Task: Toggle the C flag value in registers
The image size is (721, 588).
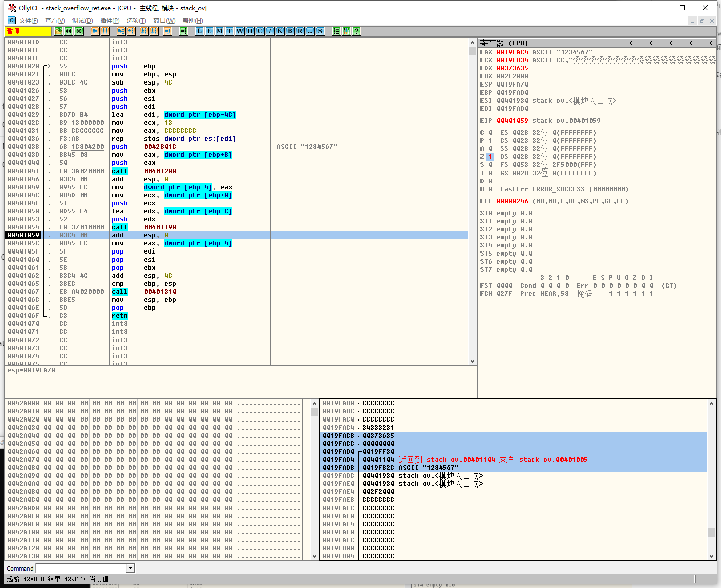Action: 490,133
